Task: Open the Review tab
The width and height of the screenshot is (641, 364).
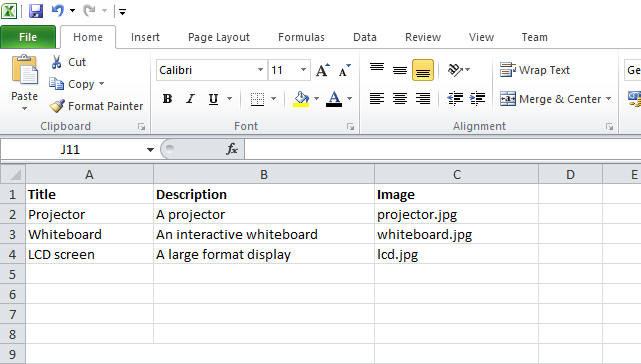Action: 423,37
